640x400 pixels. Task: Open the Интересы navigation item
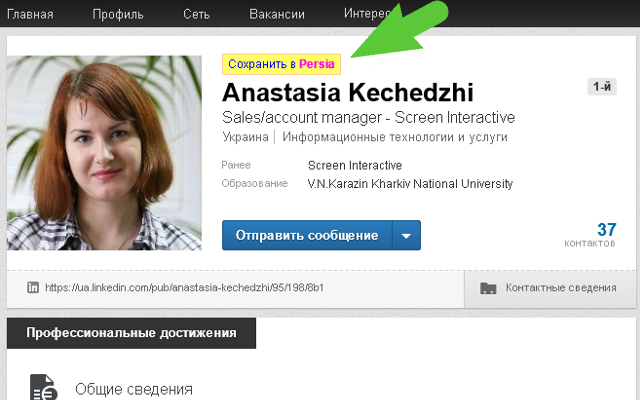coord(368,14)
